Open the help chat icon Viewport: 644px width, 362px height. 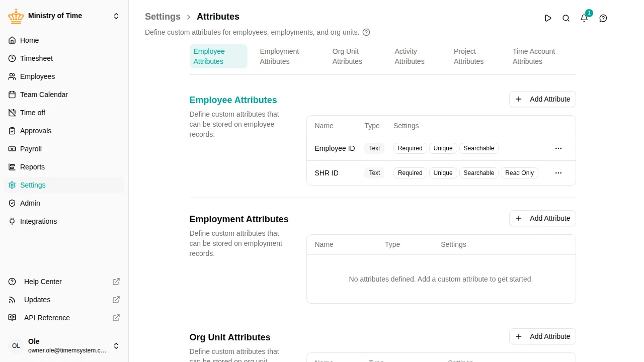[603, 18]
